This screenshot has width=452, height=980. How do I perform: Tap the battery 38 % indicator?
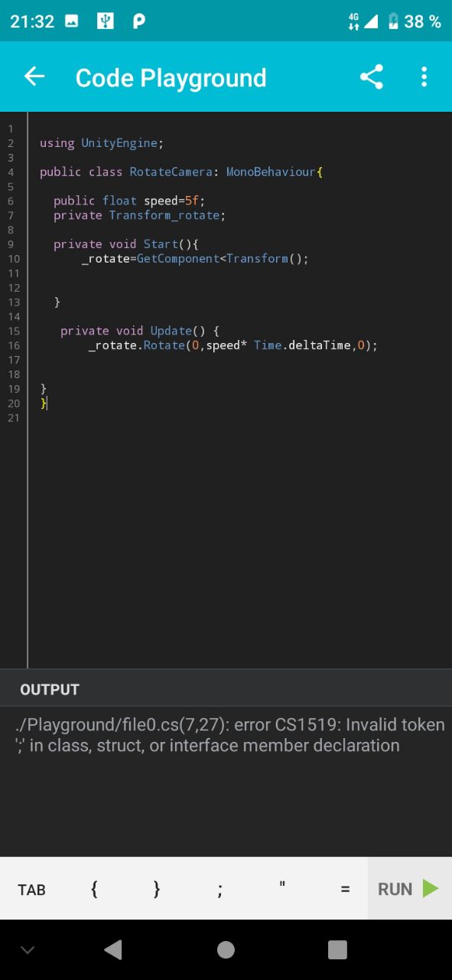(415, 21)
